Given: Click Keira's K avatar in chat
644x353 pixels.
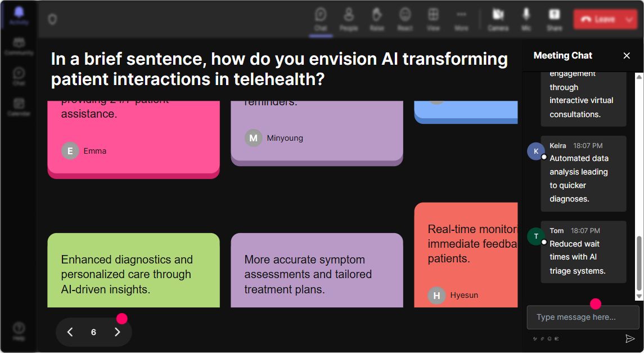Looking at the screenshot, I should click(x=536, y=151).
